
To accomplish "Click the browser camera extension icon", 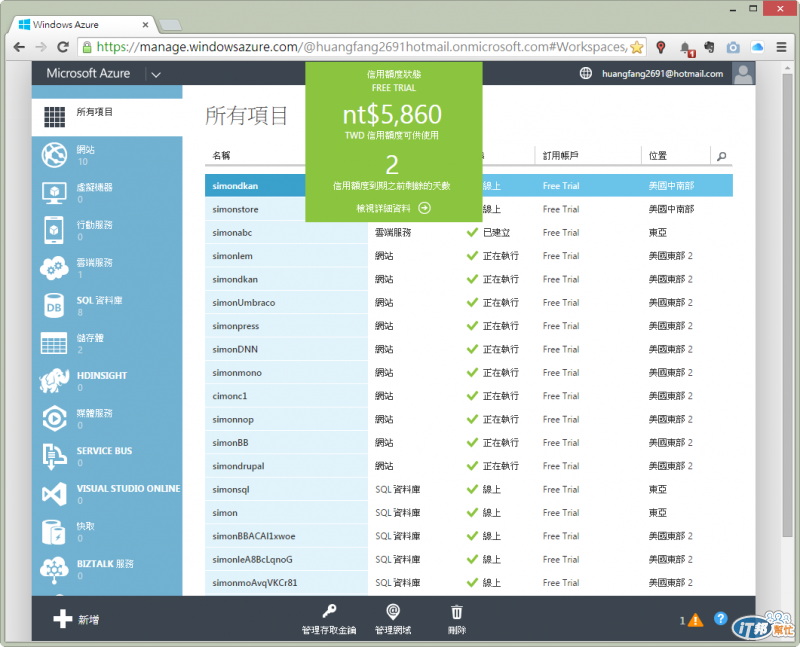I will 733,47.
